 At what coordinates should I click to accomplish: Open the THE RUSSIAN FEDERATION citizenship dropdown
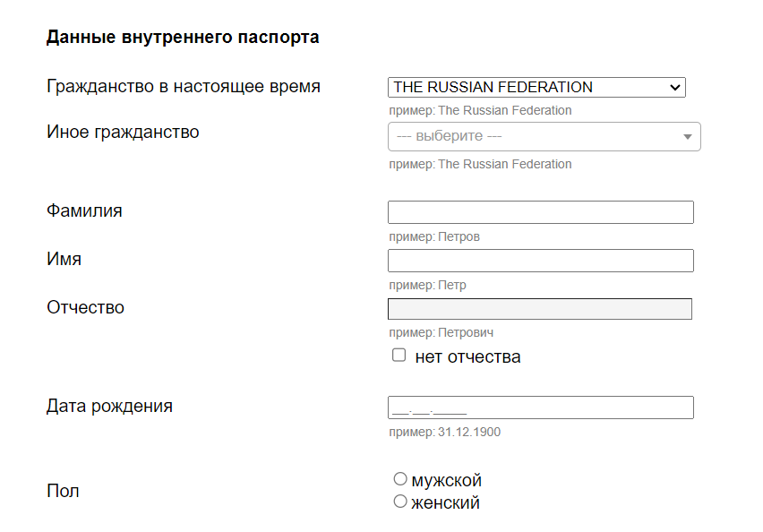click(x=536, y=87)
